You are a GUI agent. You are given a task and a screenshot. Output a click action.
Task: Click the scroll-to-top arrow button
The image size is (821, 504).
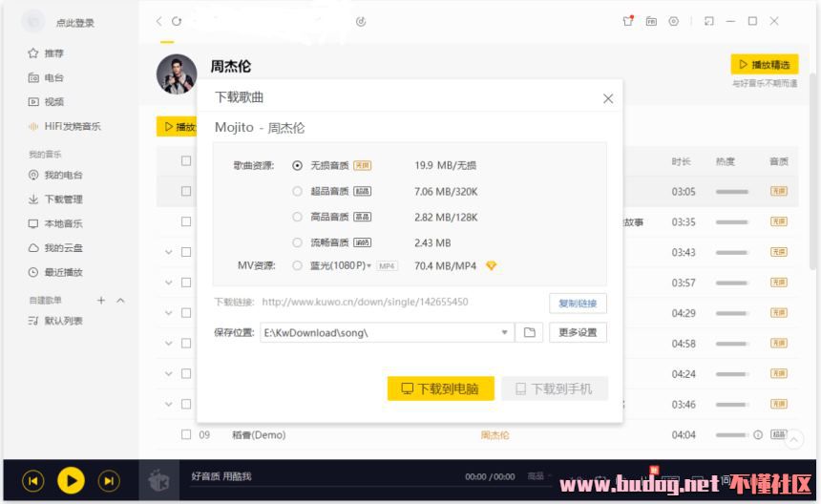click(x=793, y=440)
